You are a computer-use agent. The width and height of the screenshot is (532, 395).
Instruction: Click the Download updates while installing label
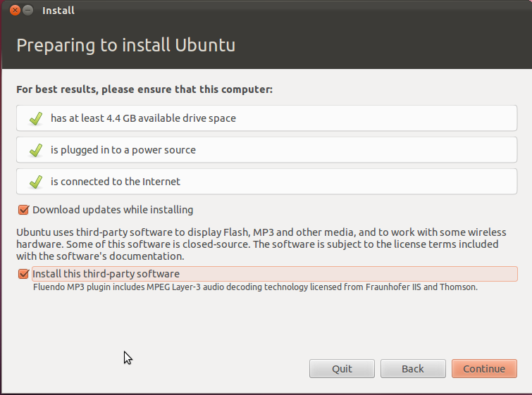tap(113, 210)
